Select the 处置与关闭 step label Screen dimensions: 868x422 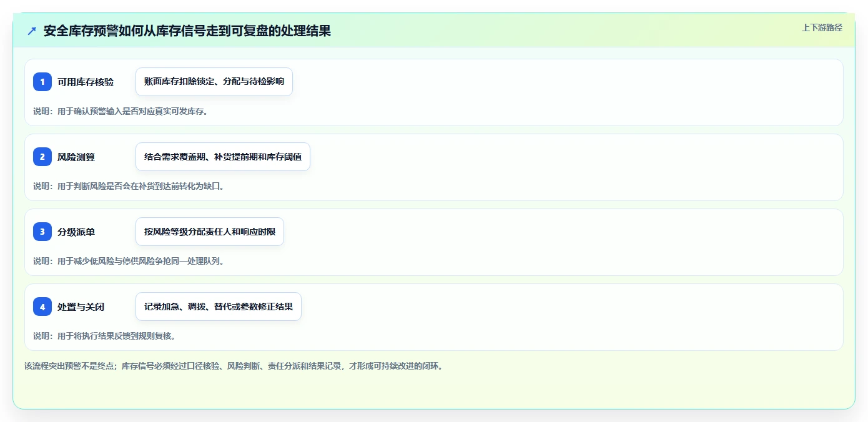81,307
